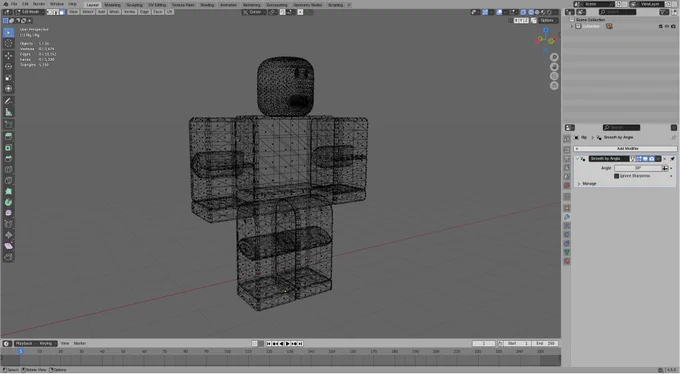Select the Cursor tool in left toolbar
This screenshot has width=680, height=374.
[8, 43]
